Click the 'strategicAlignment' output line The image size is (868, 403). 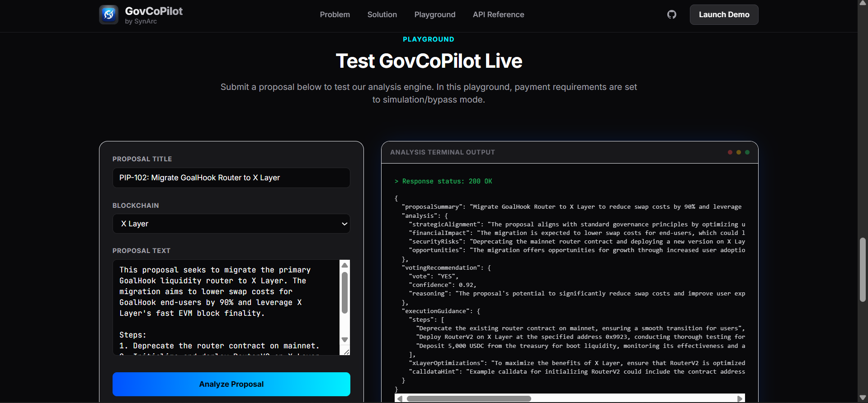pyautogui.click(x=577, y=224)
